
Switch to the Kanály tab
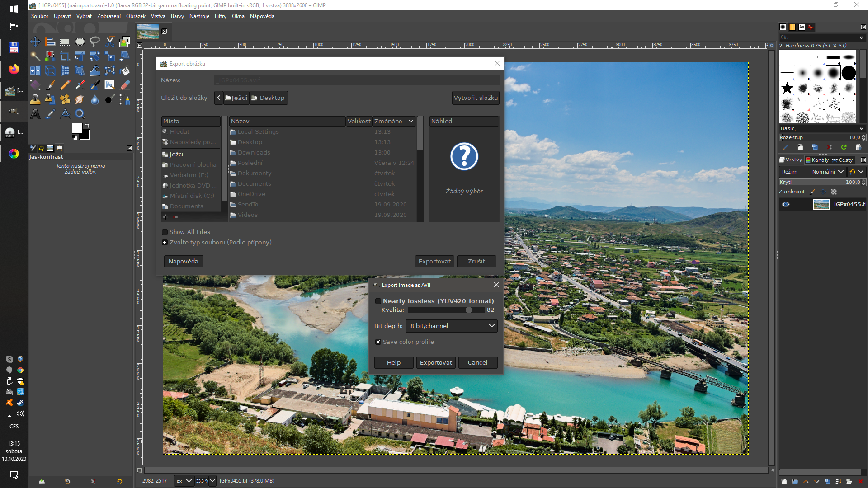(817, 160)
